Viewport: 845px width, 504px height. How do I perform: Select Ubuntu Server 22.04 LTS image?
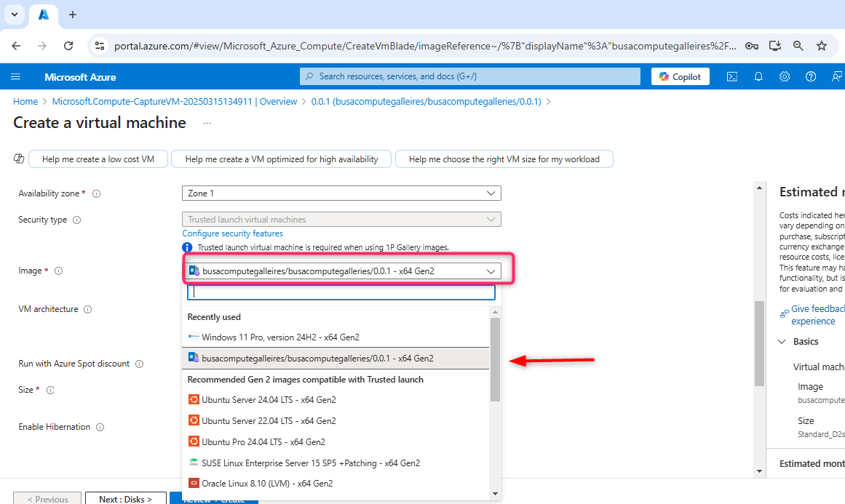(336, 420)
